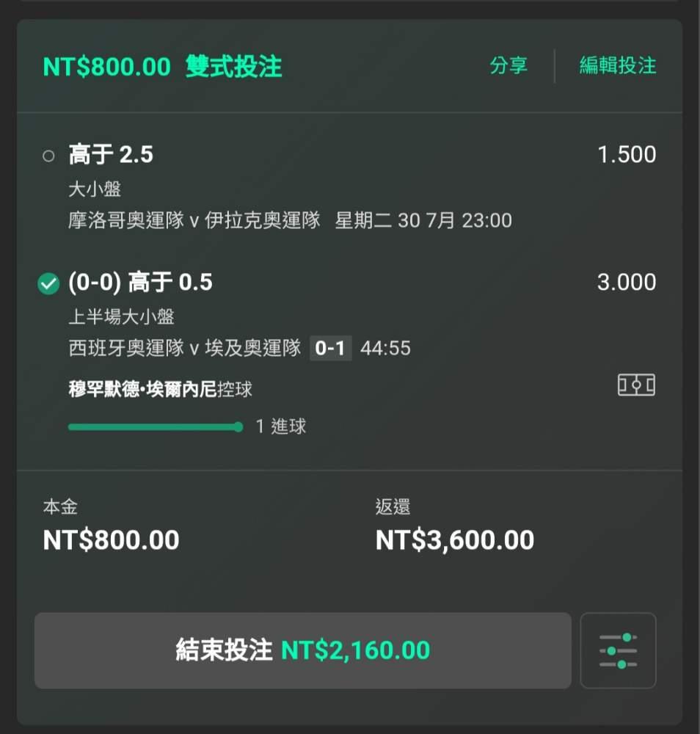Tap the 分享 share link
This screenshot has width=700, height=734.
point(508,65)
